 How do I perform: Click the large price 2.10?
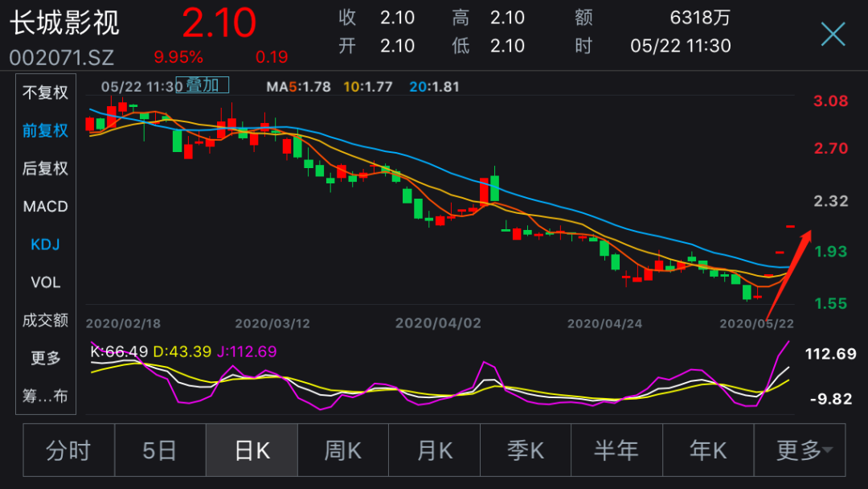[219, 23]
